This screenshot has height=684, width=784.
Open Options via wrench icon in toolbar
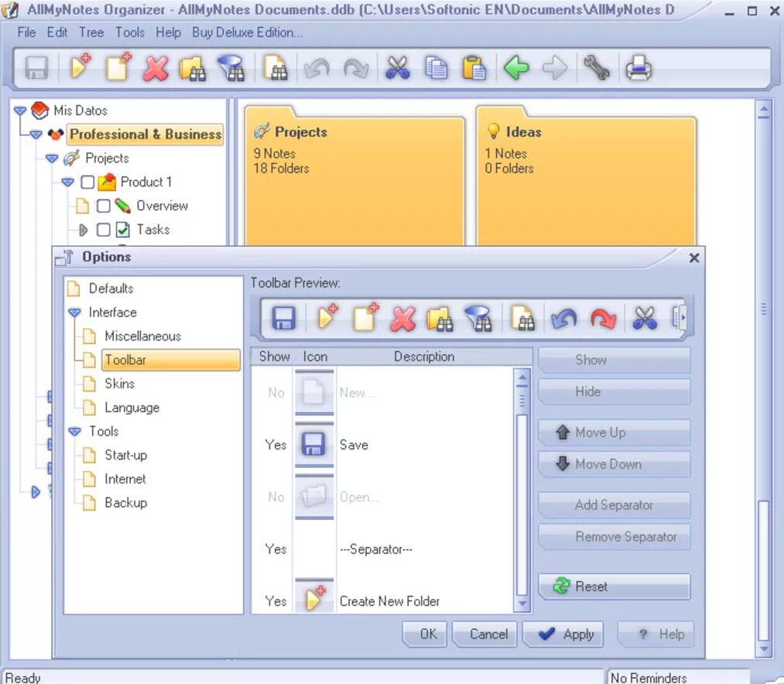pos(597,67)
